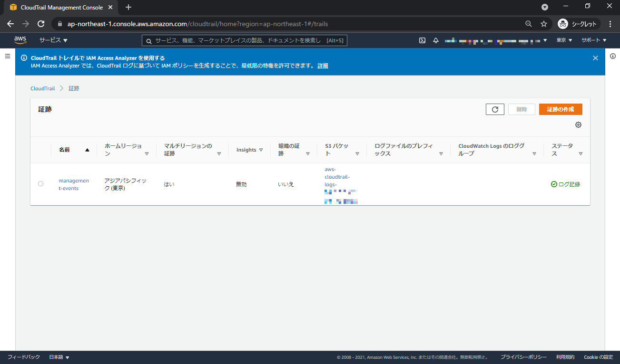Bookmark this page with star icon
Viewport: 620px width, 364px height.
click(x=544, y=24)
